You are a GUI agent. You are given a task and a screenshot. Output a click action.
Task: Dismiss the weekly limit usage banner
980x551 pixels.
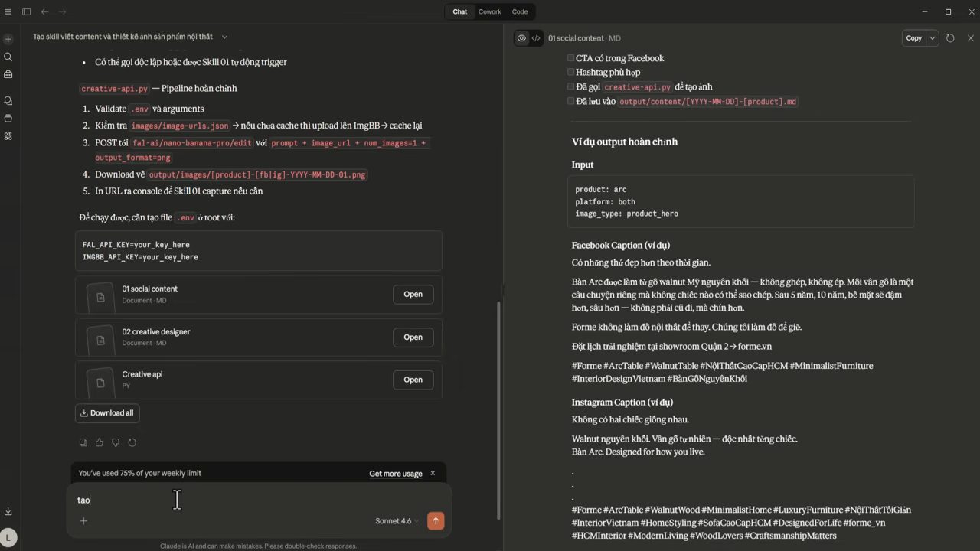tap(433, 473)
